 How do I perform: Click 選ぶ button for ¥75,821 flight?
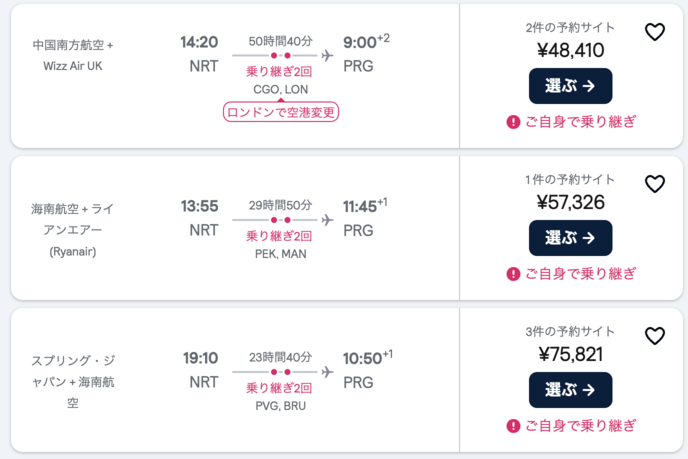coord(570,390)
